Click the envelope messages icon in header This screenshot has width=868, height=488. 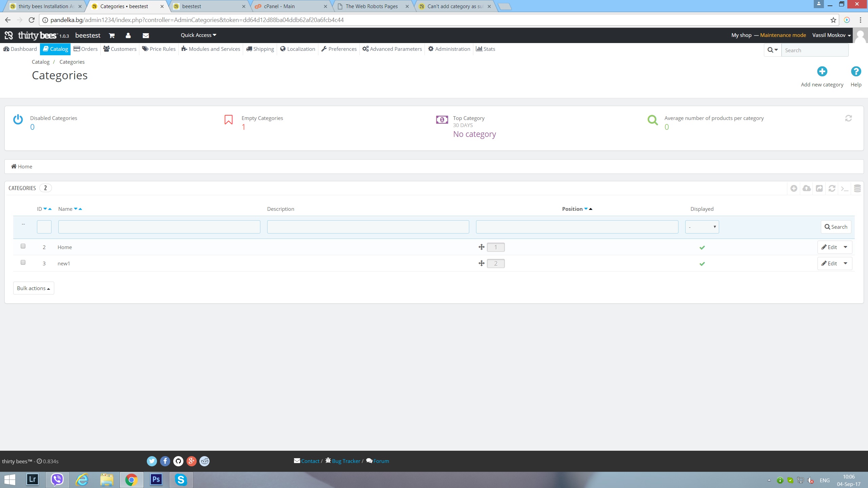pos(146,35)
